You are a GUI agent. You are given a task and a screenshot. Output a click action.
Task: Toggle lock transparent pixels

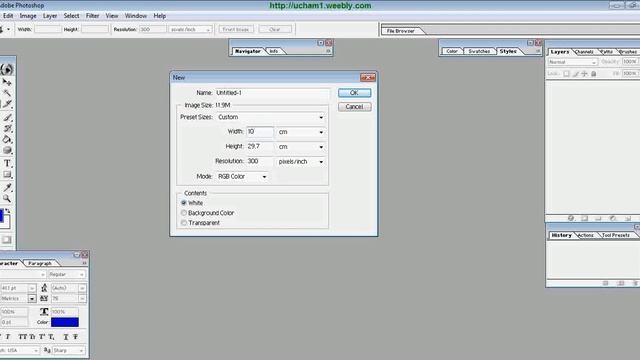click(x=567, y=74)
